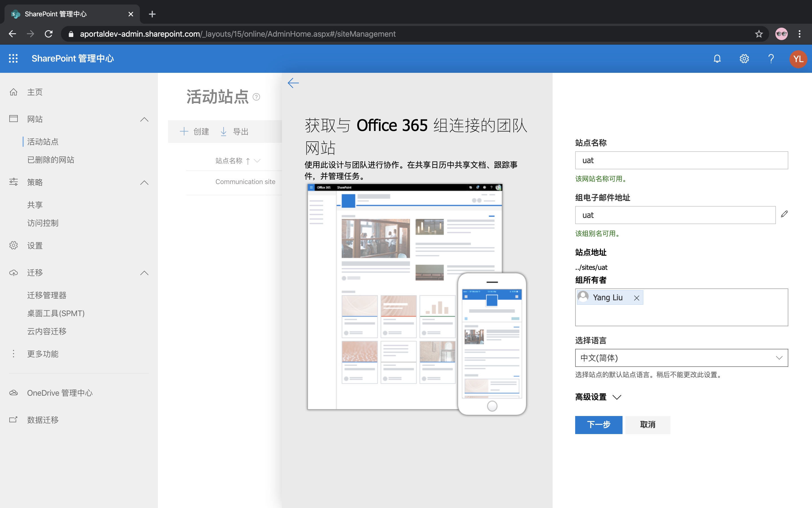Open the Chrome three-dot menu
This screenshot has width=812, height=508.
800,34
